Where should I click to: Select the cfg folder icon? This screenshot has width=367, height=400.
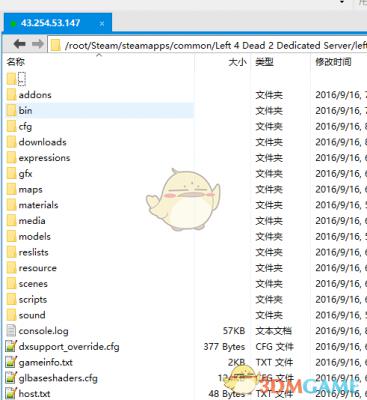pyautogui.click(x=11, y=126)
